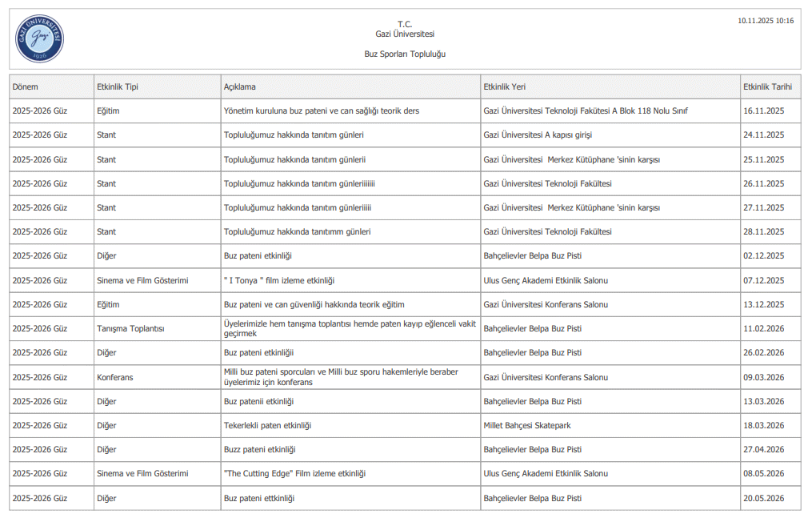Click the A Blok 118 Nolu Sınıf location
Screen dimensions: 812x522
pos(586,111)
